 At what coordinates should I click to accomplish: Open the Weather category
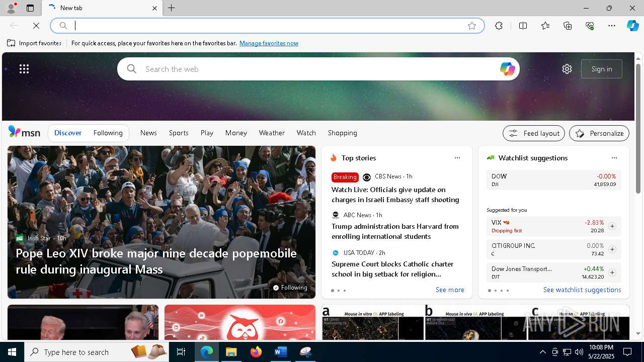pyautogui.click(x=272, y=133)
